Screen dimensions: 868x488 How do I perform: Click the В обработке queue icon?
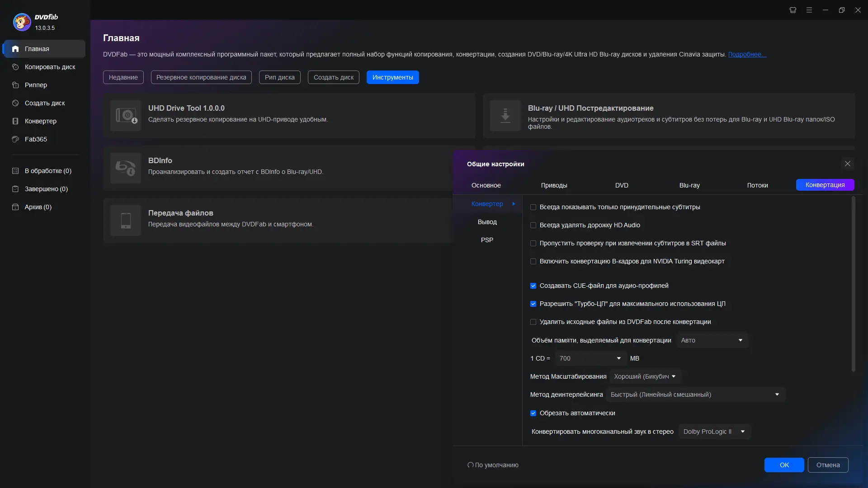tap(15, 171)
